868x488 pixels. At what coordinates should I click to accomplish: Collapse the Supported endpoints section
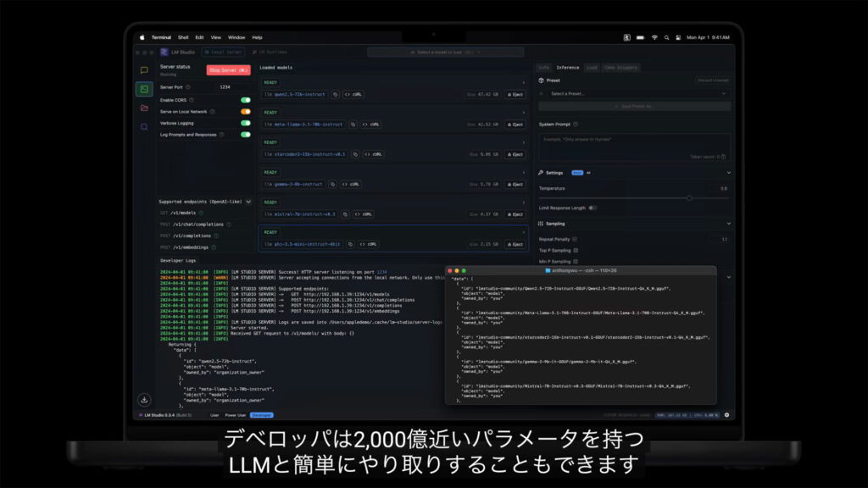coord(248,202)
